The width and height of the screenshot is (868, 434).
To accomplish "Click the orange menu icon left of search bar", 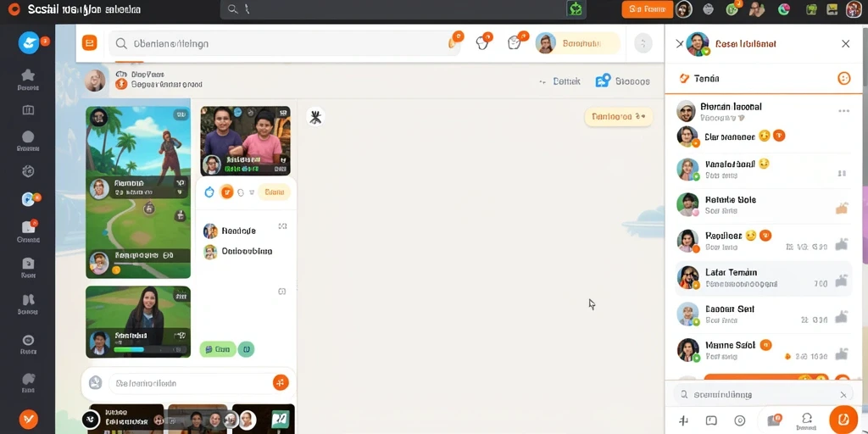I will click(89, 42).
